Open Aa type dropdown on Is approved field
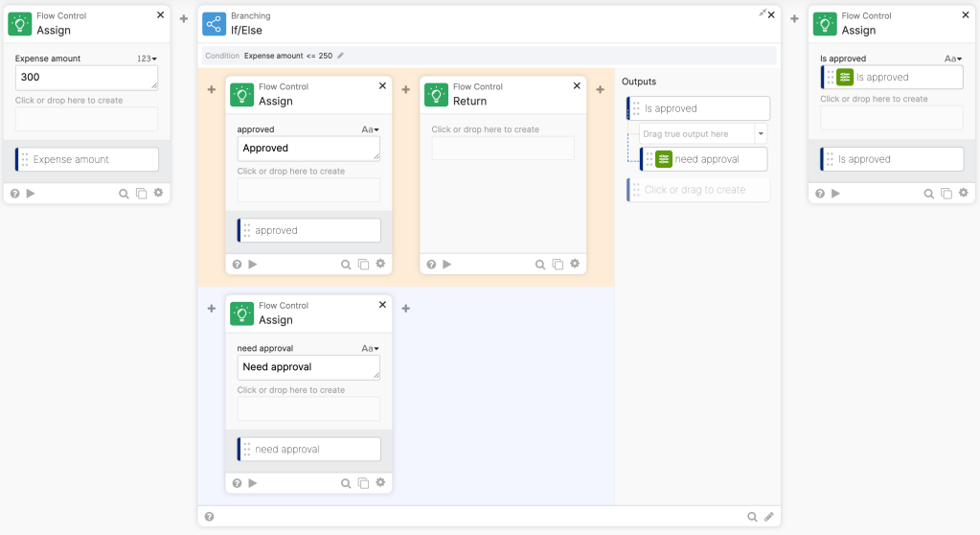 952,58
